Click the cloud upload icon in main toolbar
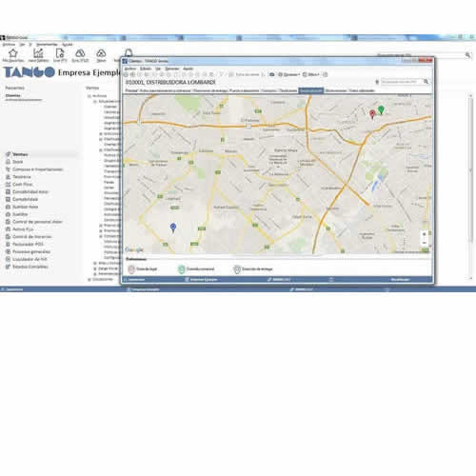This screenshot has width=476, height=476. pyautogui.click(x=101, y=53)
